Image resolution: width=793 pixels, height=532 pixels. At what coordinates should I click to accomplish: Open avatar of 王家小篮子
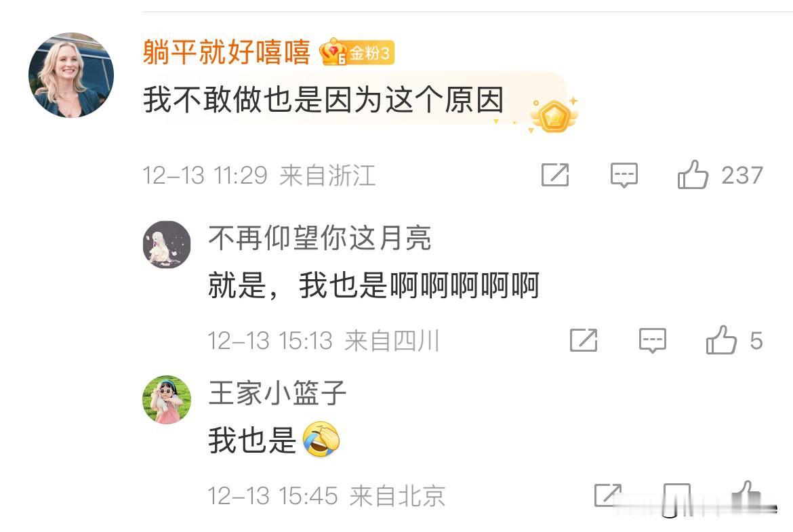tap(166, 399)
